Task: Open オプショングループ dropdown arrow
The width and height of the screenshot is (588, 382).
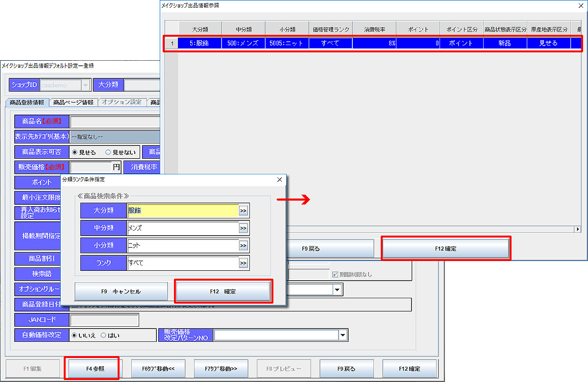Action: pos(338,290)
